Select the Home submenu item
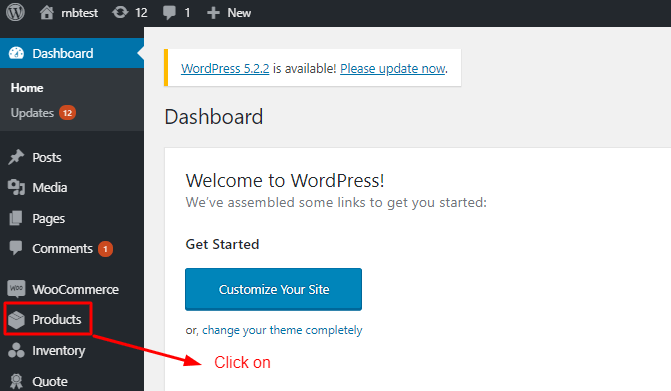 (x=27, y=88)
